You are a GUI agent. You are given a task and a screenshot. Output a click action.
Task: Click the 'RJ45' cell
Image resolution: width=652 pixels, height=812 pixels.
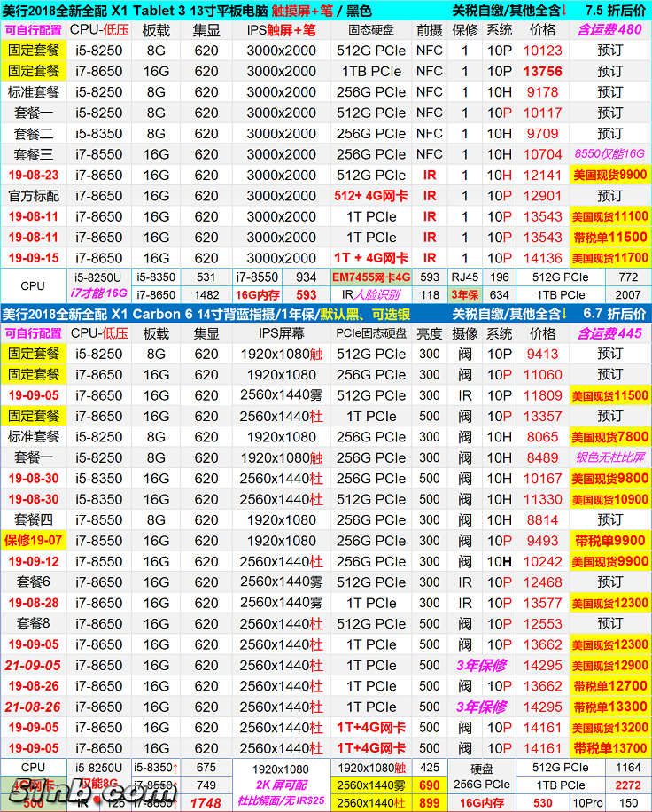(465, 277)
